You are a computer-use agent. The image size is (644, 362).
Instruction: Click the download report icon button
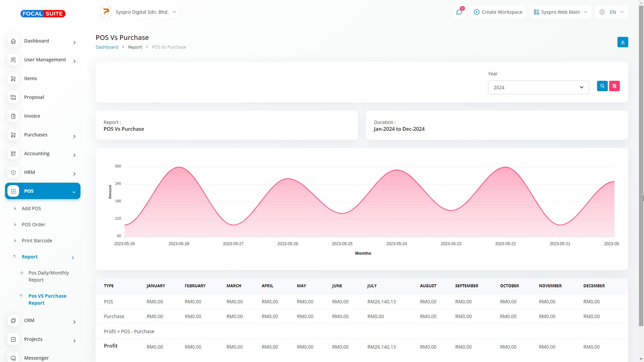point(623,42)
